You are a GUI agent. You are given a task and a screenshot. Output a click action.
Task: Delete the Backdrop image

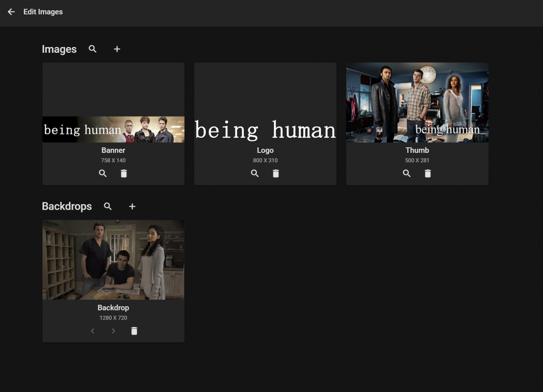coord(134,331)
